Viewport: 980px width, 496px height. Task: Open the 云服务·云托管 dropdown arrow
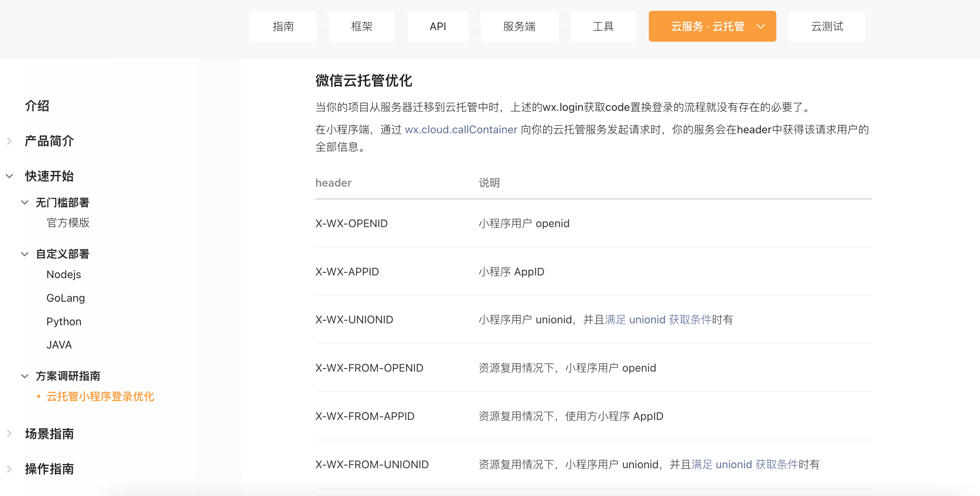click(761, 26)
